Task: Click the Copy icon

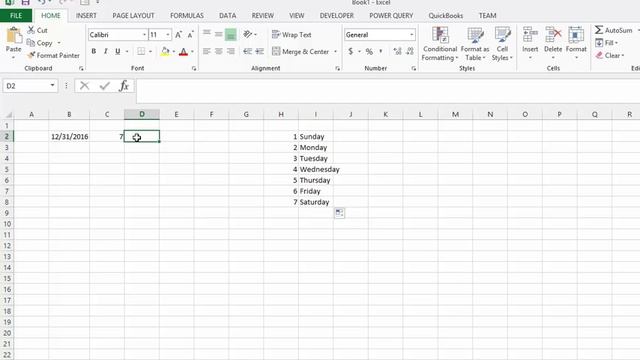Action: [31, 43]
